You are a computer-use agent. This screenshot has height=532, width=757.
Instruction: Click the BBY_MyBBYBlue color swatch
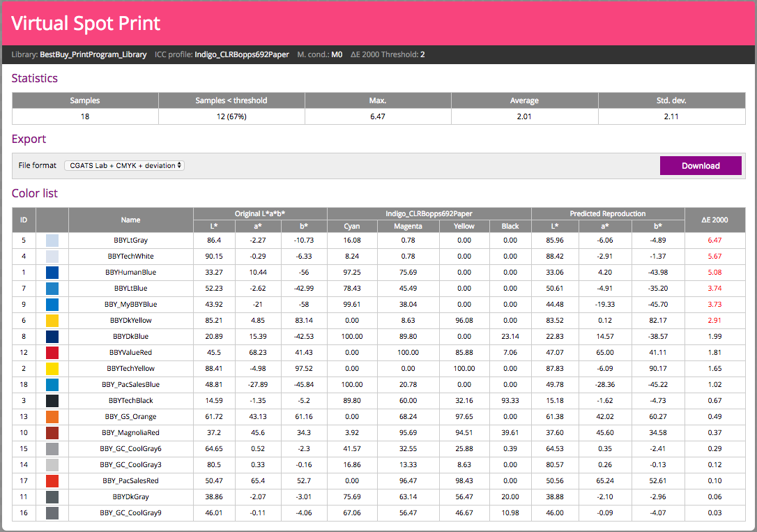tap(52, 305)
